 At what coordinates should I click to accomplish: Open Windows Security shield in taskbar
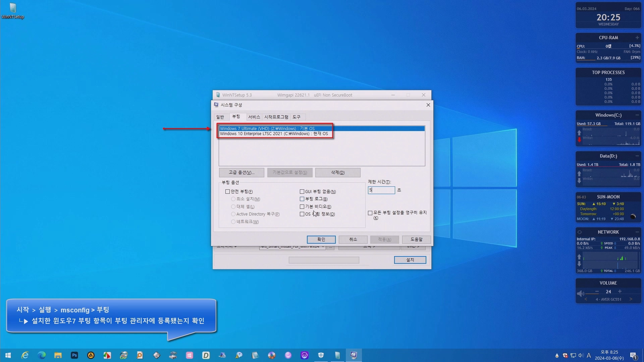pos(321,355)
